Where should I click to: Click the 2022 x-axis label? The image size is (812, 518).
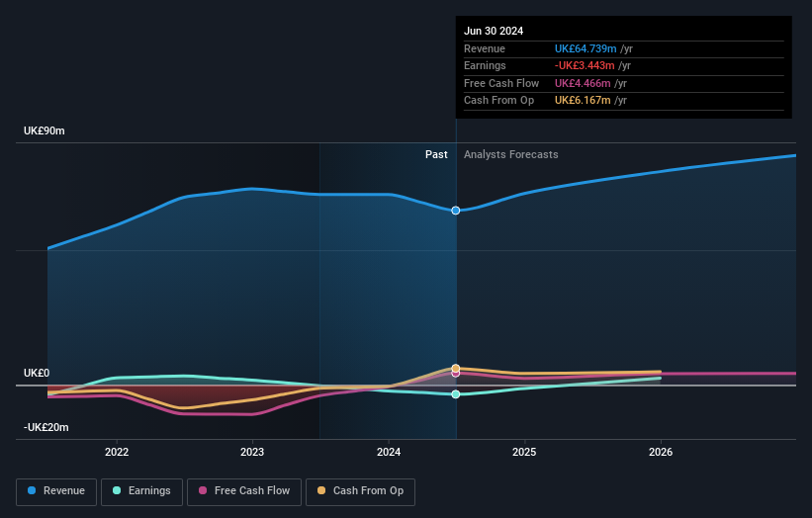point(117,452)
